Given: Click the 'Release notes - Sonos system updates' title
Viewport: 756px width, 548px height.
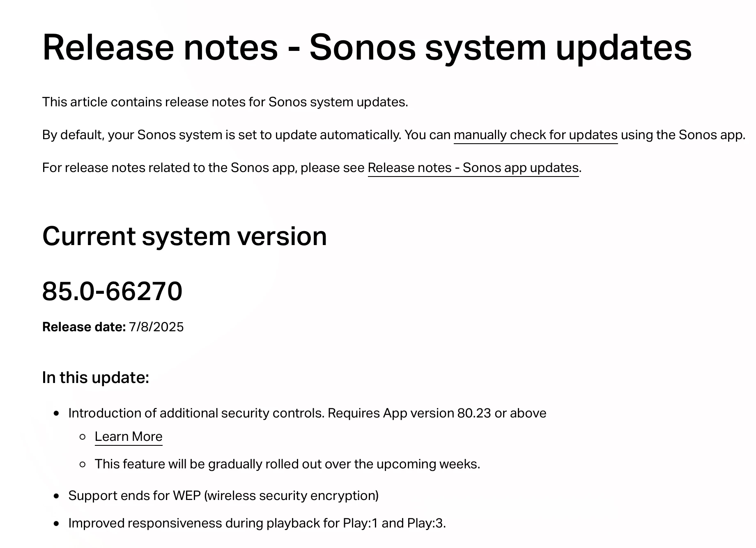Looking at the screenshot, I should [367, 47].
